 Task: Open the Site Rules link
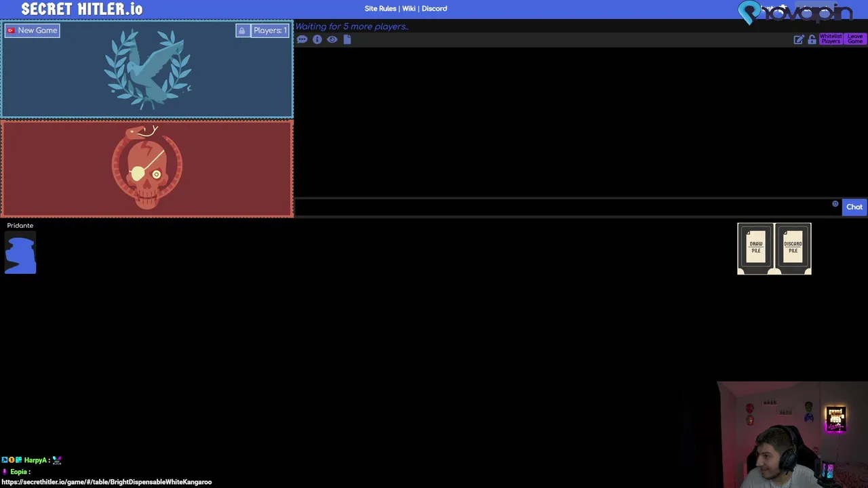pyautogui.click(x=380, y=9)
